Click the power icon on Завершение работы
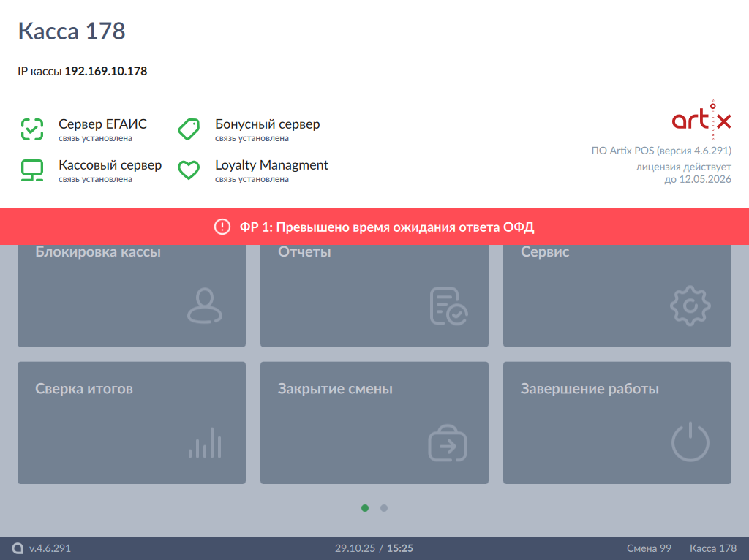This screenshot has height=560, width=749. coord(690,443)
